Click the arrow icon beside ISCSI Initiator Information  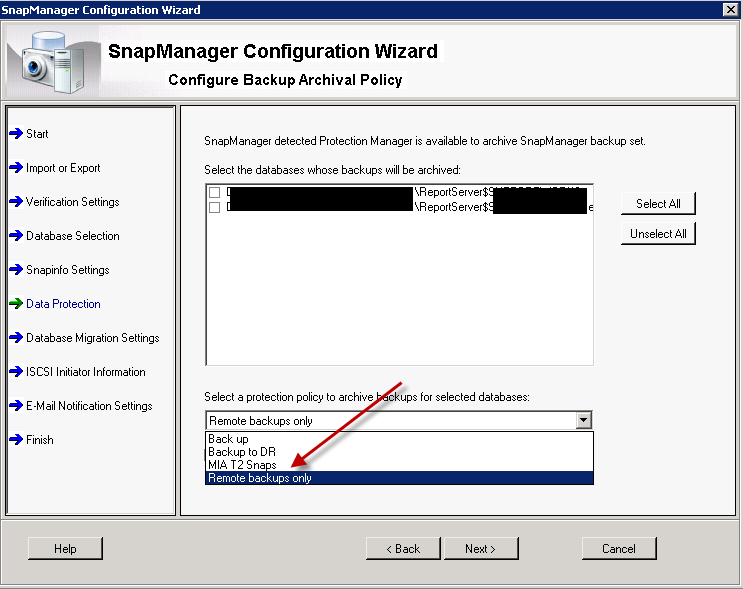[16, 372]
